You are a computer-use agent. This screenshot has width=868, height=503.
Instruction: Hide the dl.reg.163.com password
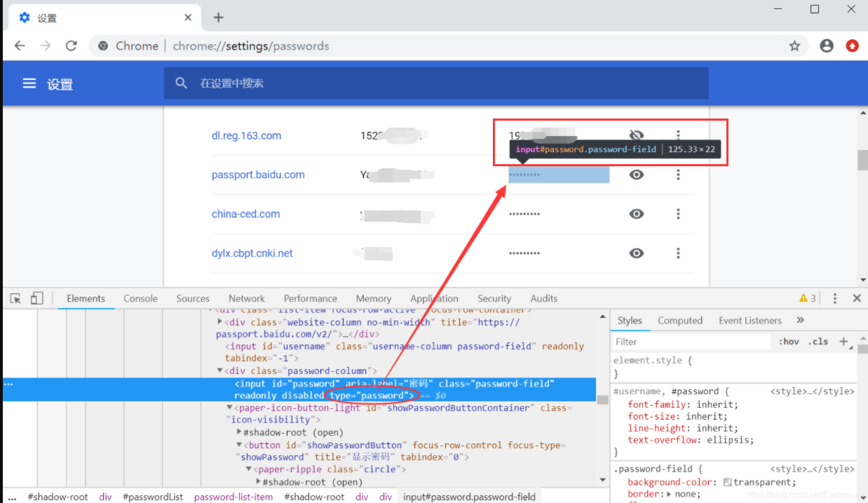(x=637, y=135)
